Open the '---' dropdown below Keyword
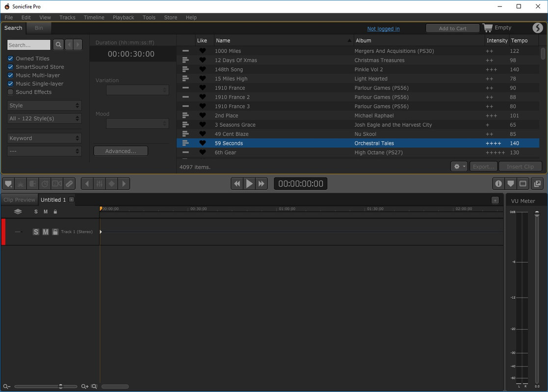The image size is (548, 392). (x=44, y=151)
